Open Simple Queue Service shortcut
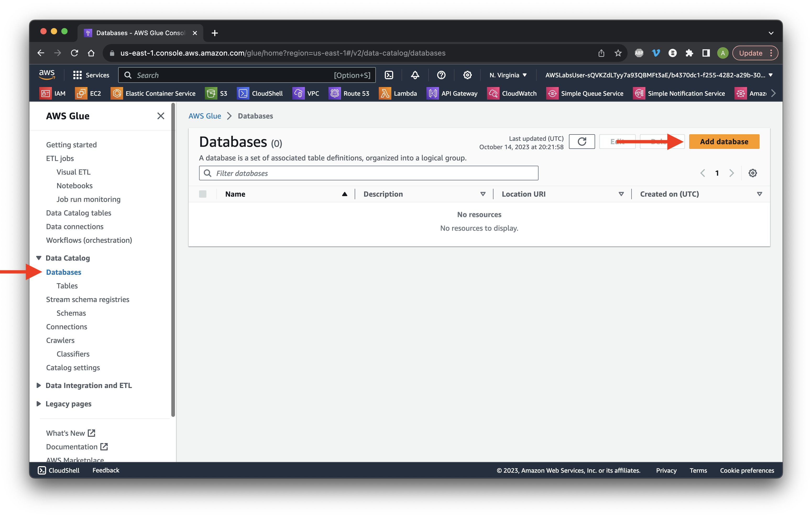Viewport: 812px width, 517px height. 585,94
